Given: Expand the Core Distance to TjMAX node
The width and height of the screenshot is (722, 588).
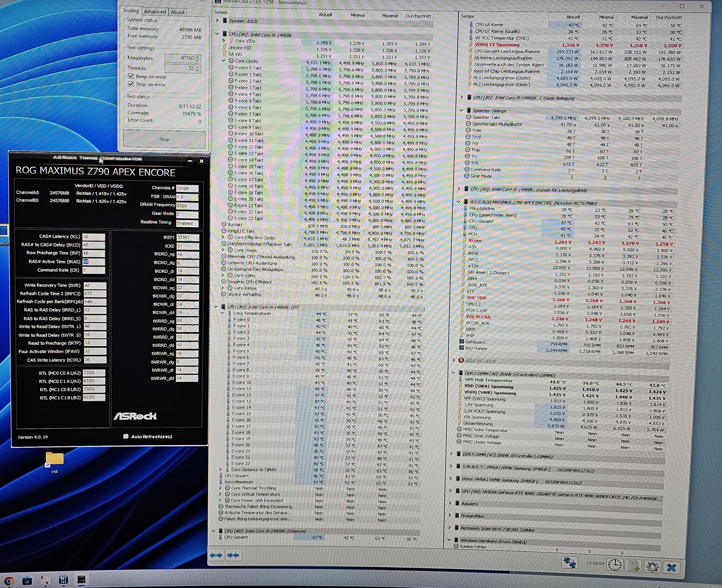Looking at the screenshot, I should point(221,469).
